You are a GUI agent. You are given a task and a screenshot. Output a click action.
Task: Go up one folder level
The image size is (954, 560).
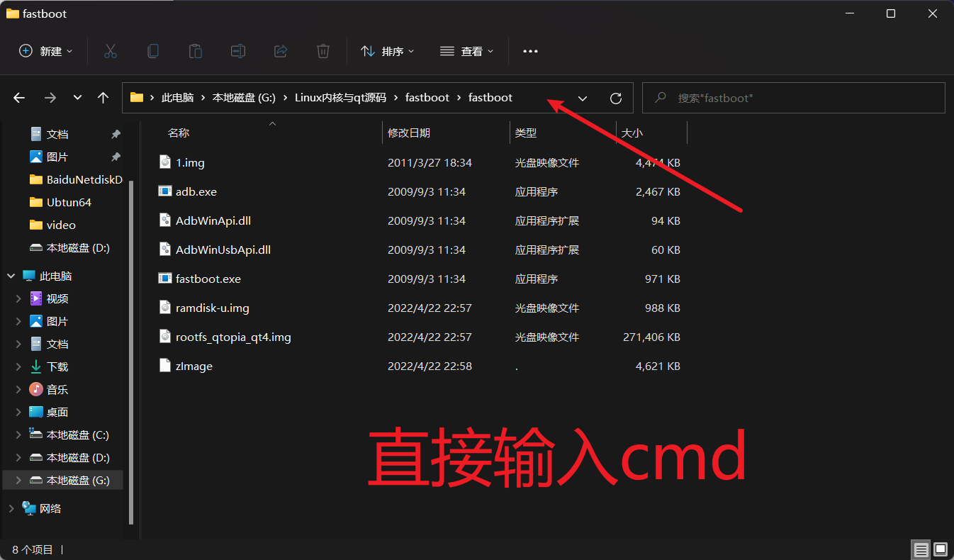tap(103, 98)
